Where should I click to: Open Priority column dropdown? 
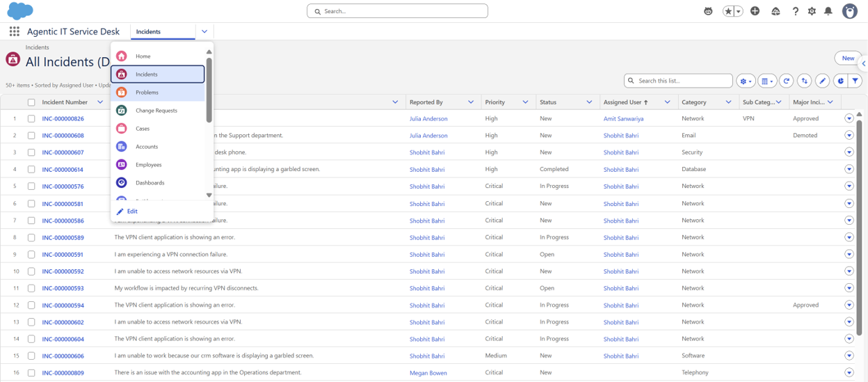[x=525, y=102]
